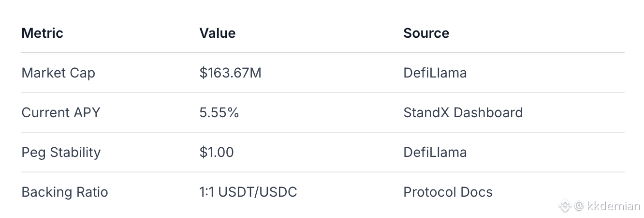Viewport: 644px width, 218px height.
Task: Click the Peg Stability metric cell
Action: (61, 153)
